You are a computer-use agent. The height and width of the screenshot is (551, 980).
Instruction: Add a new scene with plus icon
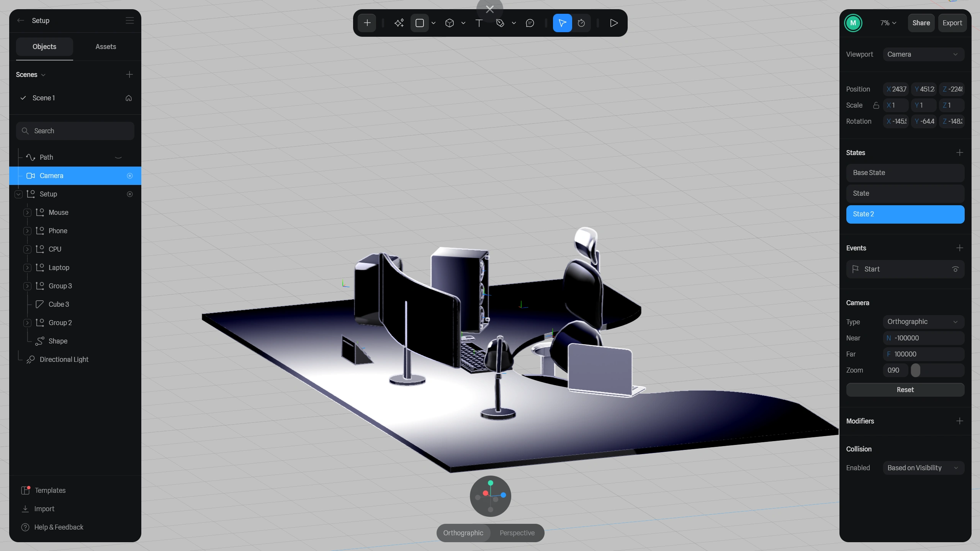click(x=129, y=74)
